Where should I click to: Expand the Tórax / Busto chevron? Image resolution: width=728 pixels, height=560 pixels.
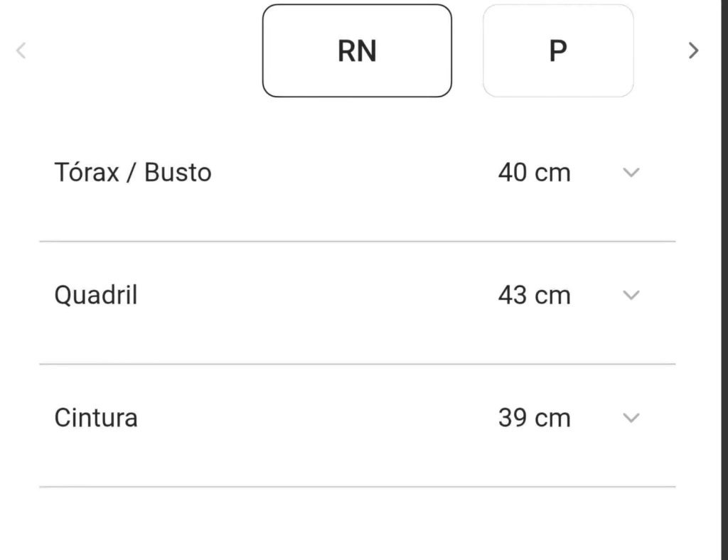click(x=631, y=173)
